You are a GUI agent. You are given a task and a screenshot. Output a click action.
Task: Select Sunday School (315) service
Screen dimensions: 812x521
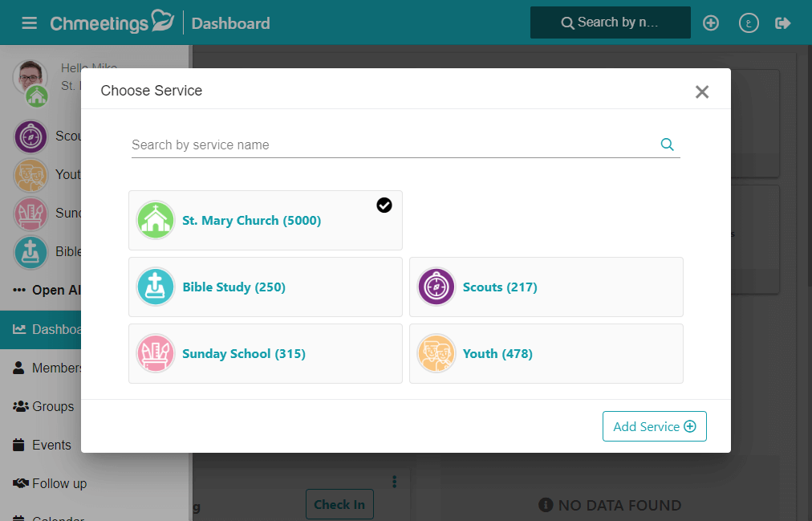[x=265, y=354]
